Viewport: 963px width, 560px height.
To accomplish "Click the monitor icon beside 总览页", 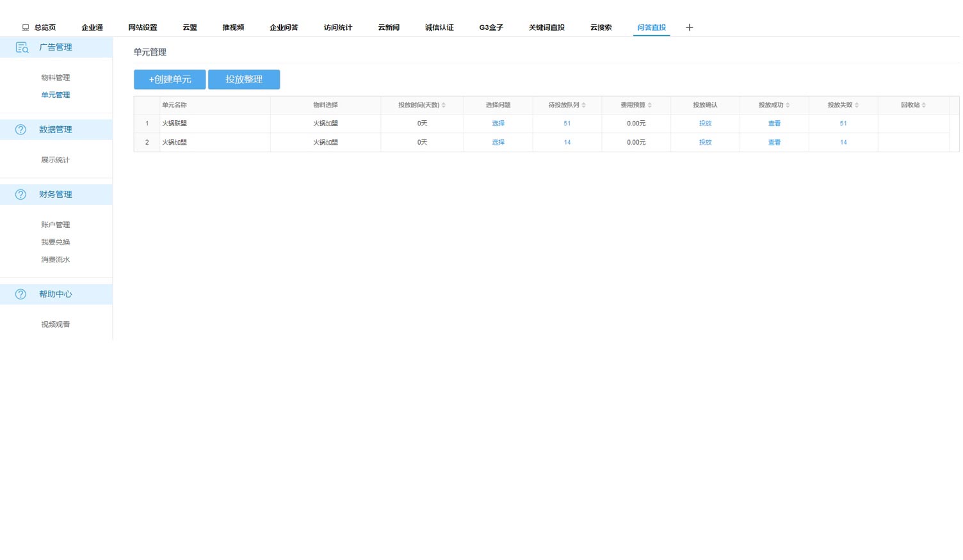I will [x=26, y=28].
